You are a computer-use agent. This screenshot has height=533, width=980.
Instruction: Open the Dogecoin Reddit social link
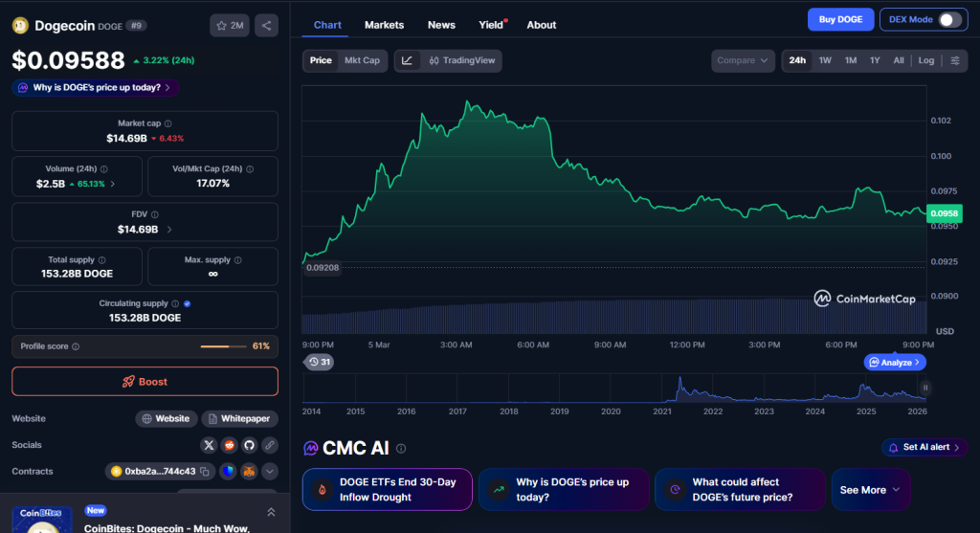pyautogui.click(x=229, y=445)
